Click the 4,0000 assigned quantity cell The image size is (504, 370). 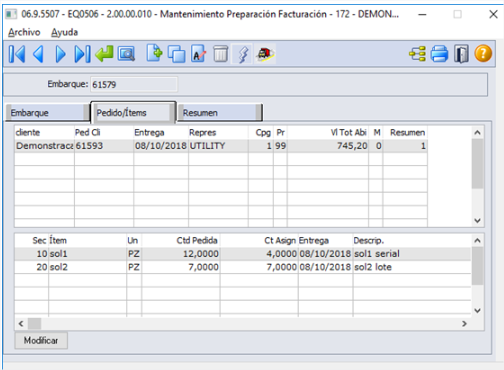pos(259,254)
